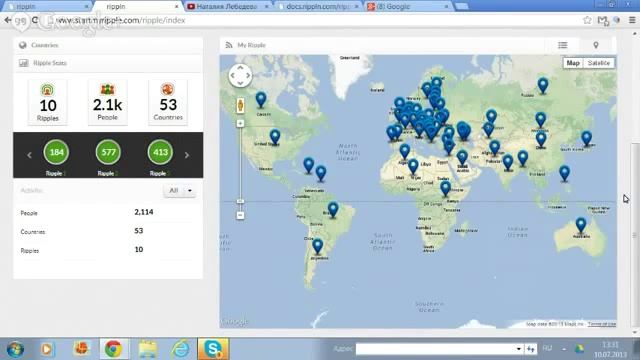Open the Activity All dropdown
Screen dimensions: 640x360
(180, 191)
